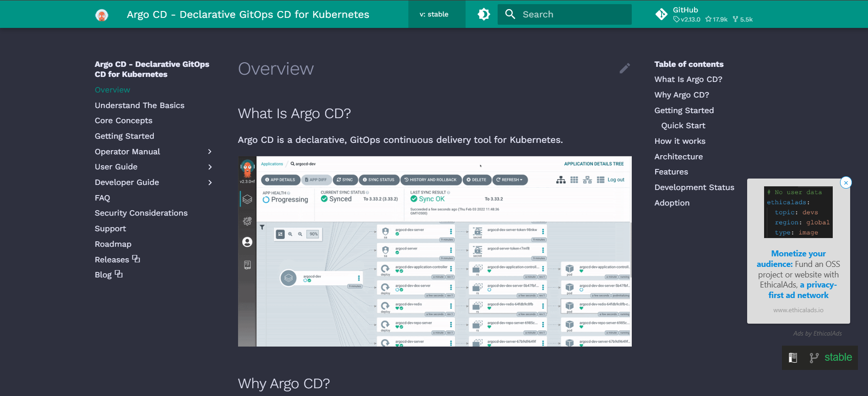The image size is (868, 396).
Task: Open the Argo CD UI screenshot image
Action: coord(434,251)
